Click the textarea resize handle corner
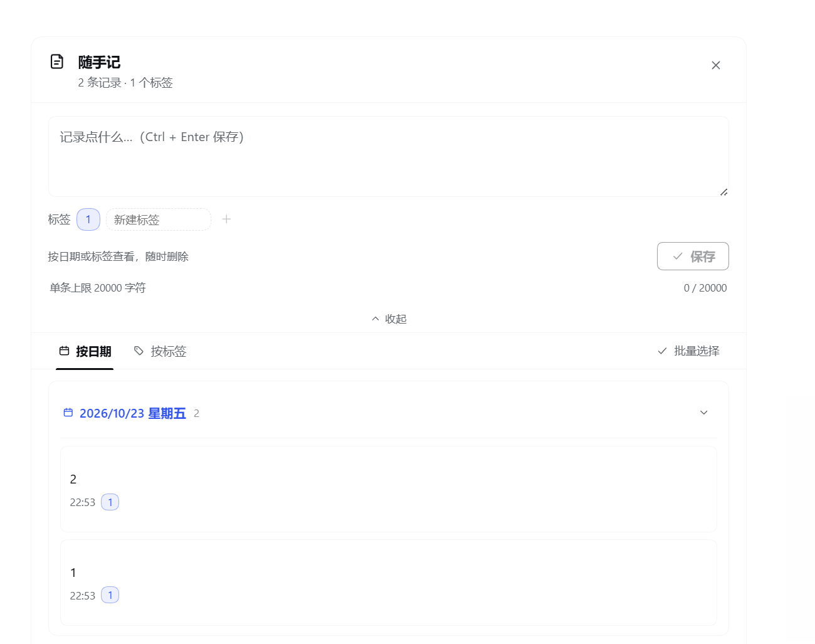Viewport: 815px width, 644px height. [723, 192]
